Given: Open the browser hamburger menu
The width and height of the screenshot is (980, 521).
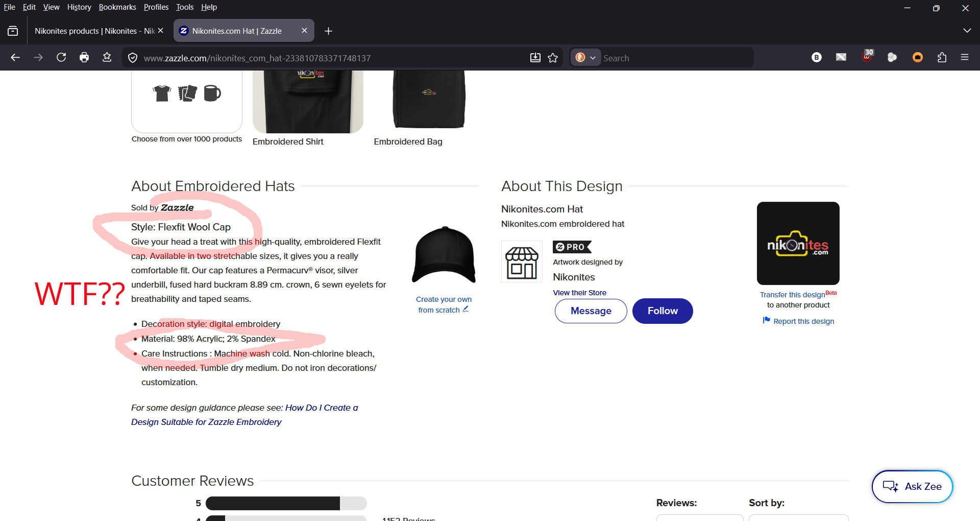Looking at the screenshot, I should pos(965,57).
